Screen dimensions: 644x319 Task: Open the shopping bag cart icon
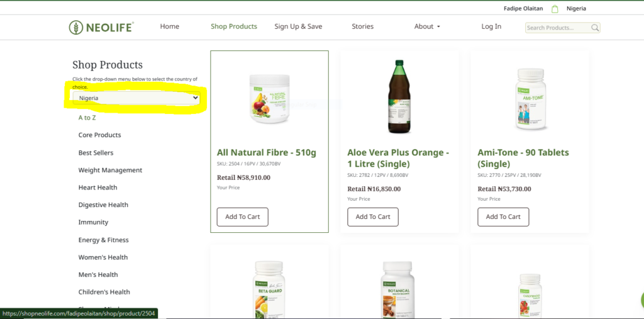pyautogui.click(x=555, y=9)
